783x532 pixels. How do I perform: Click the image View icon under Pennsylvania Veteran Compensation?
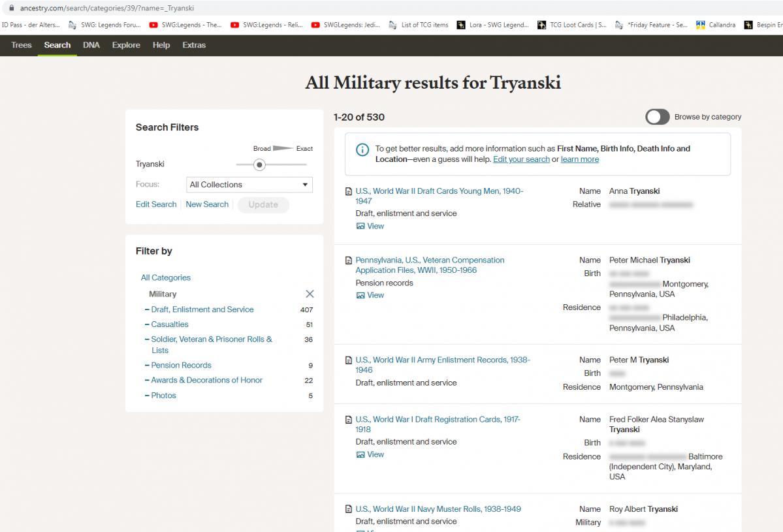click(360, 296)
